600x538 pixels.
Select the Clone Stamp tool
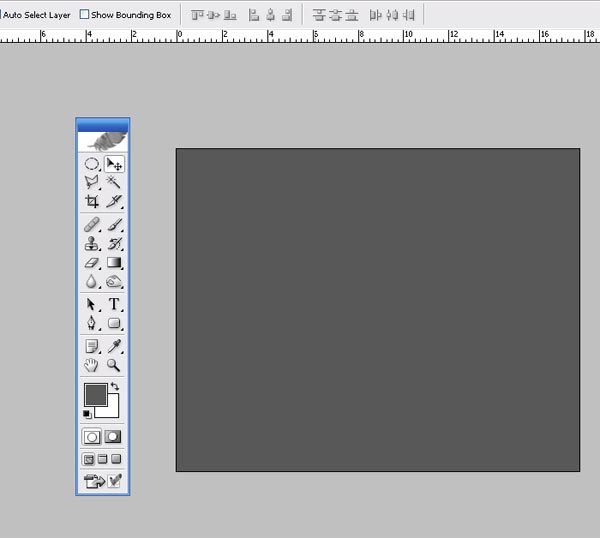91,243
